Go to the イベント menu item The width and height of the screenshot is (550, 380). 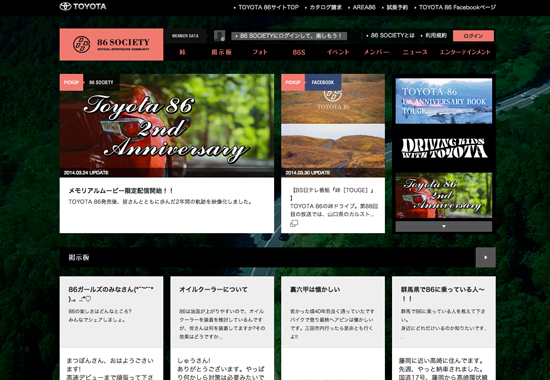point(338,52)
